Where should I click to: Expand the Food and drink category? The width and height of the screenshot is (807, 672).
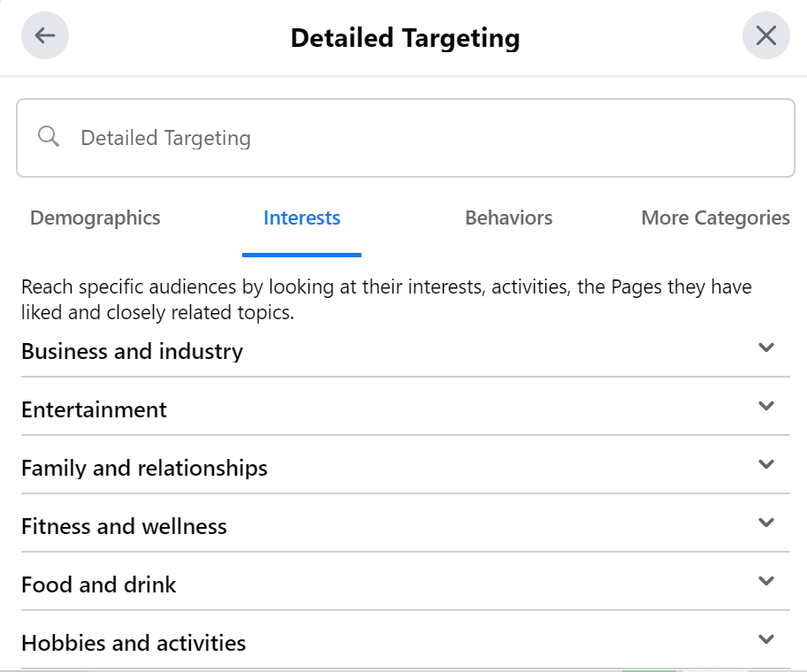[765, 581]
